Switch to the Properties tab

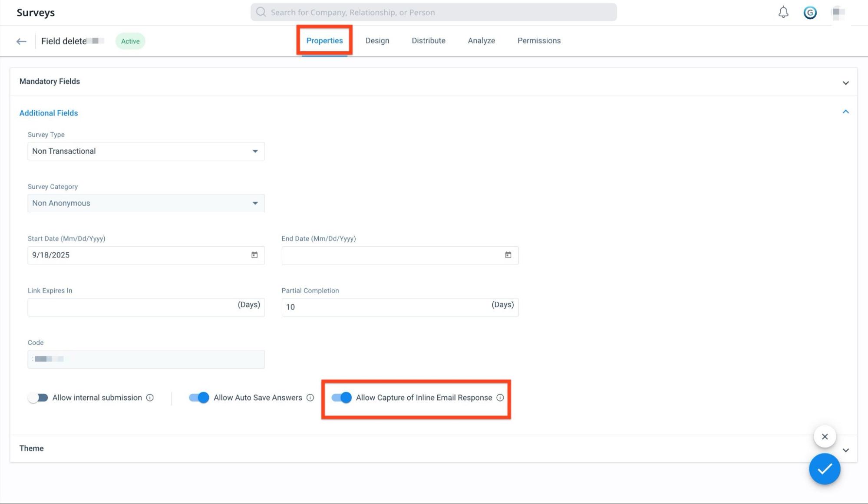click(324, 41)
